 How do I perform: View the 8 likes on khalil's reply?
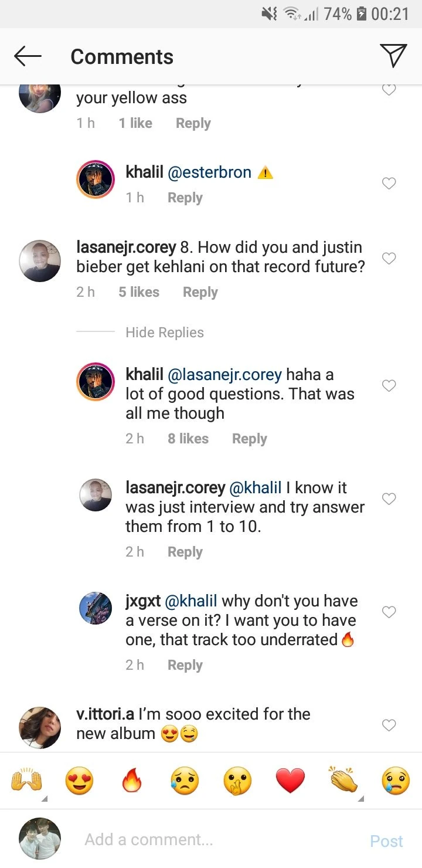click(188, 439)
